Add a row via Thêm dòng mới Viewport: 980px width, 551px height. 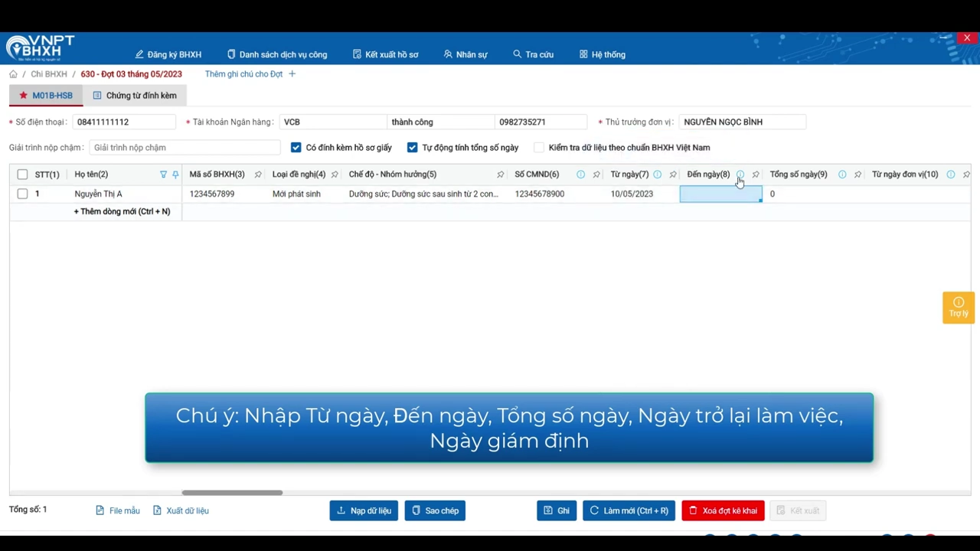pyautogui.click(x=122, y=211)
